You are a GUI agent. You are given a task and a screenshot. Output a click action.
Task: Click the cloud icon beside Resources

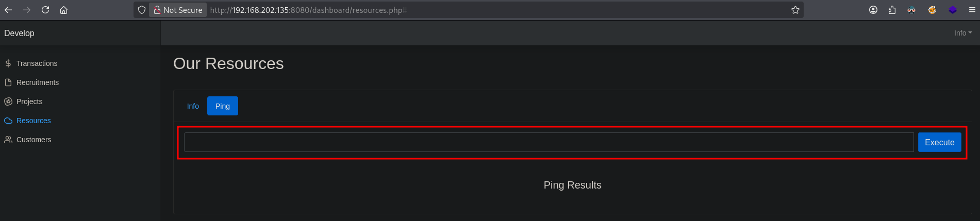pos(8,121)
